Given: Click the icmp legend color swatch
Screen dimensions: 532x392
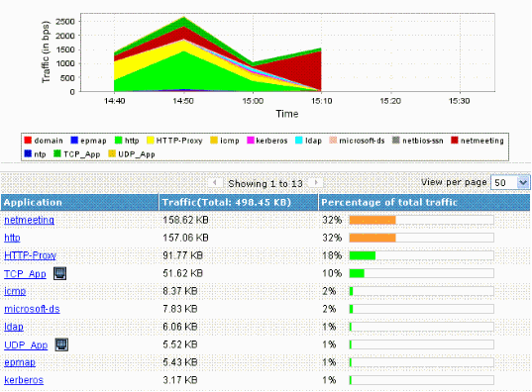Looking at the screenshot, I should (214, 140).
